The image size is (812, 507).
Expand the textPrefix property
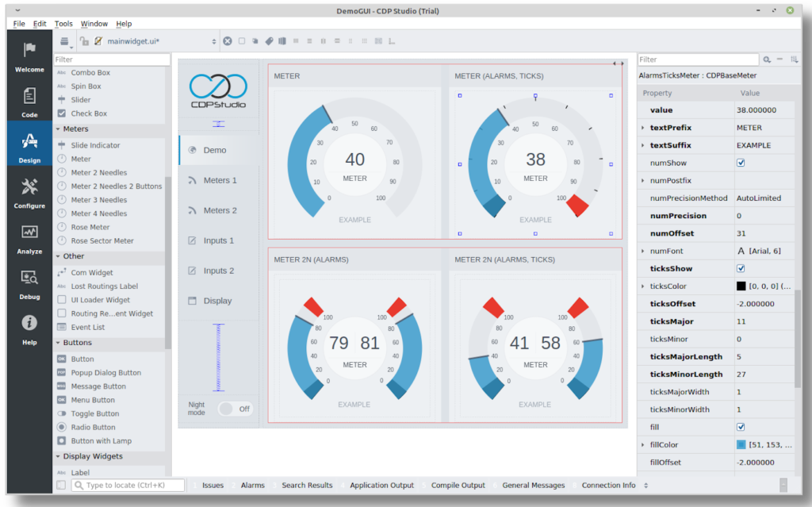click(x=643, y=128)
